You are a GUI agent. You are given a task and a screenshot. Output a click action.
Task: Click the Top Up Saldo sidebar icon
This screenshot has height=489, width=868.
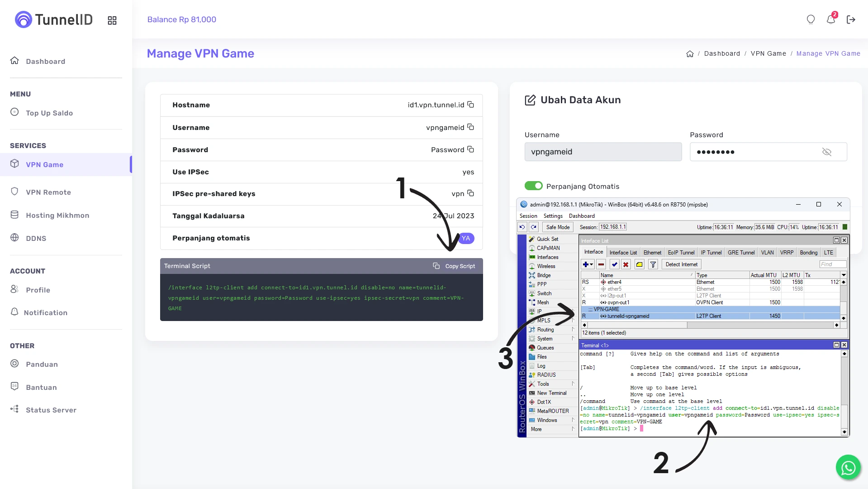click(14, 112)
